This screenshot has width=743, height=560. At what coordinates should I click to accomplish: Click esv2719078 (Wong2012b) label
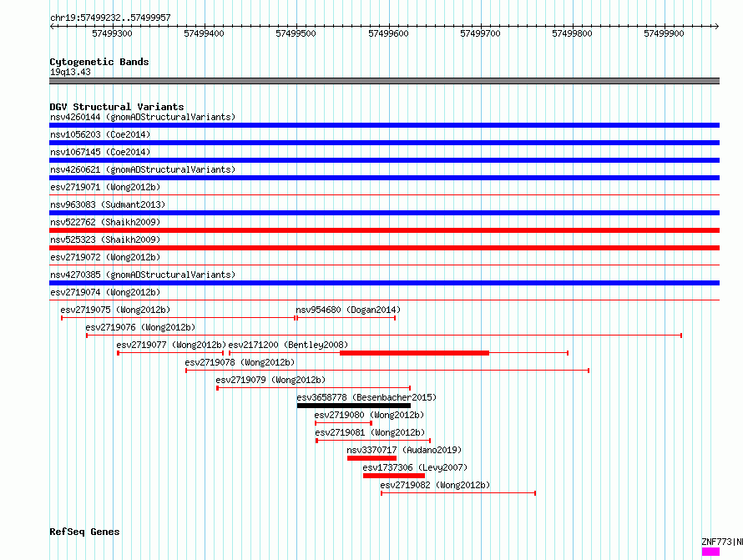[240, 362]
